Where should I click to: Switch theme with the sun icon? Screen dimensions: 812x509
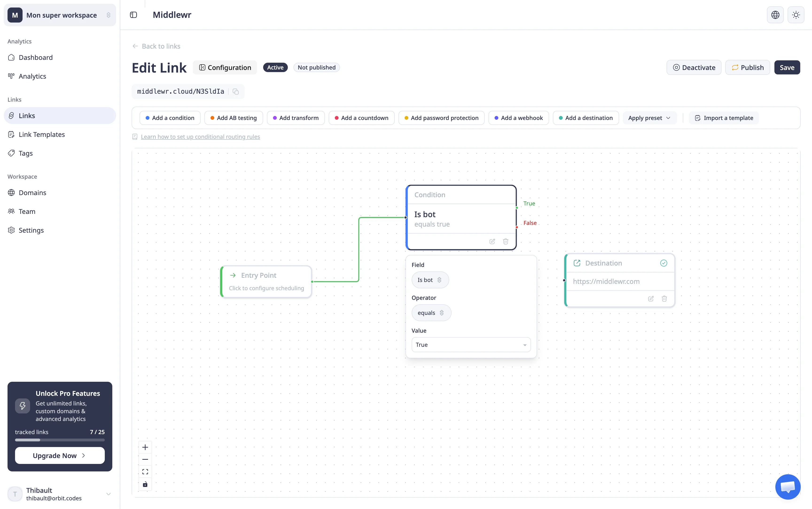coord(796,15)
